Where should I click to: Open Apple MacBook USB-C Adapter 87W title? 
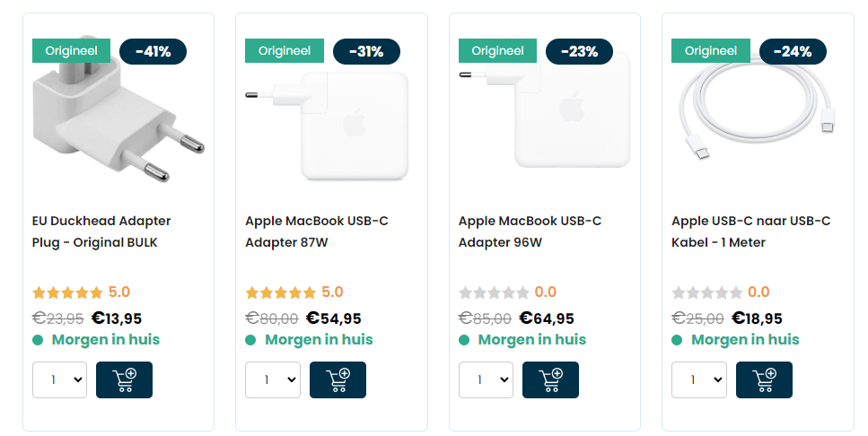317,231
